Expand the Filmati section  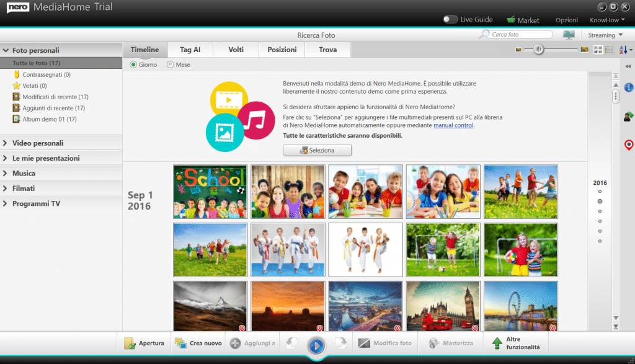tap(5, 189)
